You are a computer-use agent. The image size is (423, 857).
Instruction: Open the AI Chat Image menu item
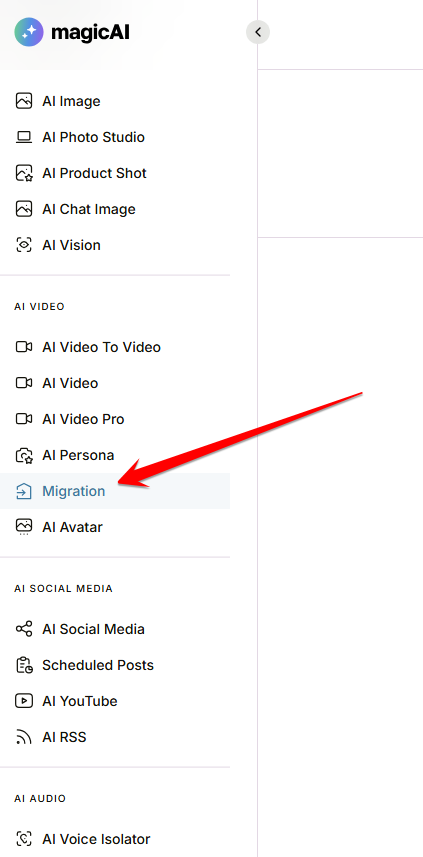coord(115,209)
